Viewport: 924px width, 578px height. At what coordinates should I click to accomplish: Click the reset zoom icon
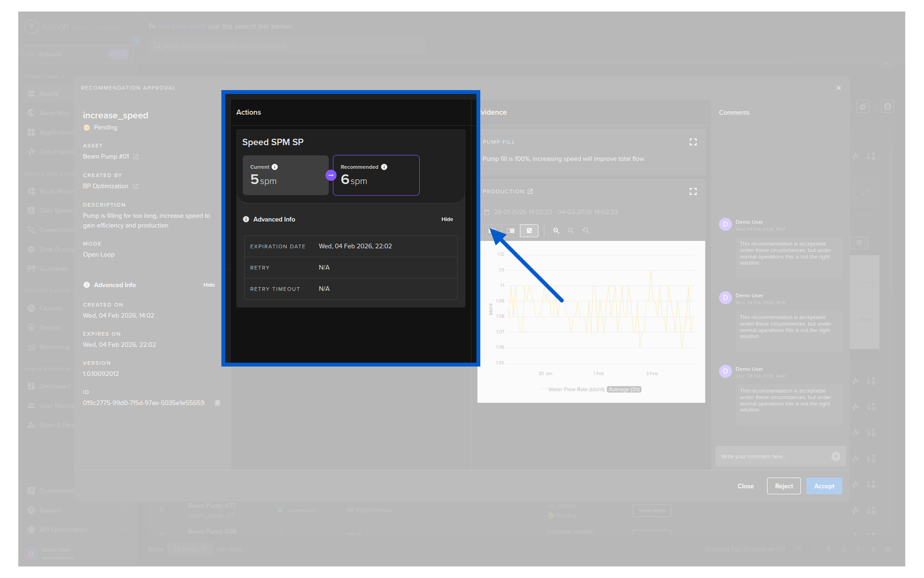point(586,231)
